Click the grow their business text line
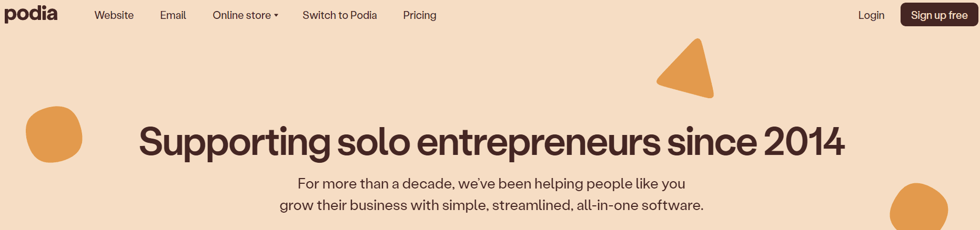980x230 pixels. pos(491,205)
